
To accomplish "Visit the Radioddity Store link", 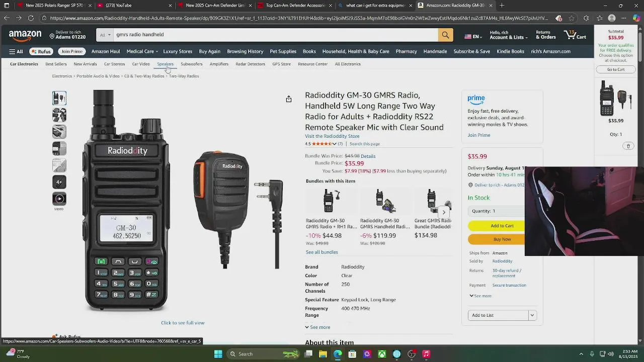I will coord(332,136).
